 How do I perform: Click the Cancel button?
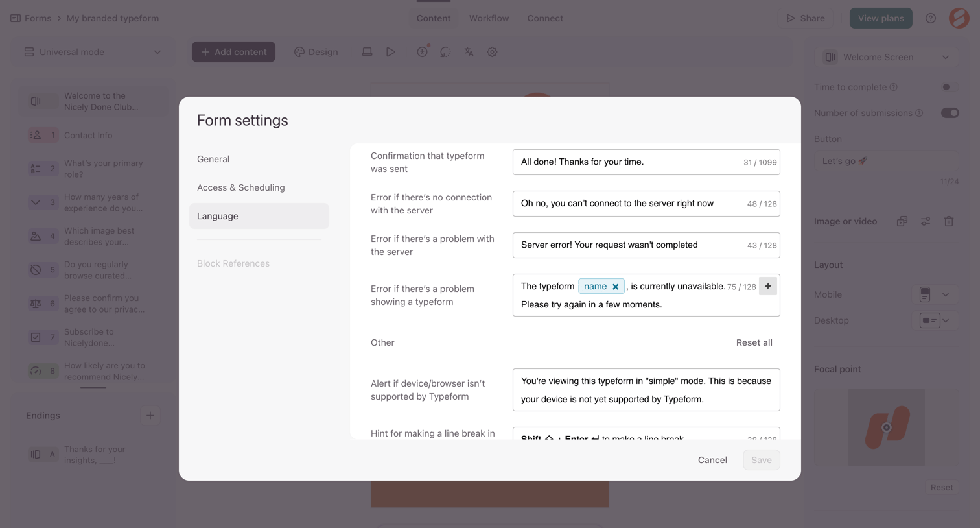[x=712, y=460]
